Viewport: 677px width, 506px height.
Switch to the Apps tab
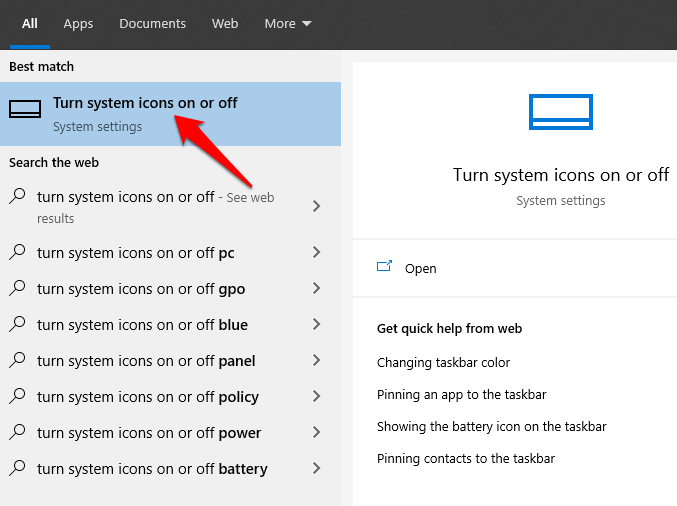78,23
